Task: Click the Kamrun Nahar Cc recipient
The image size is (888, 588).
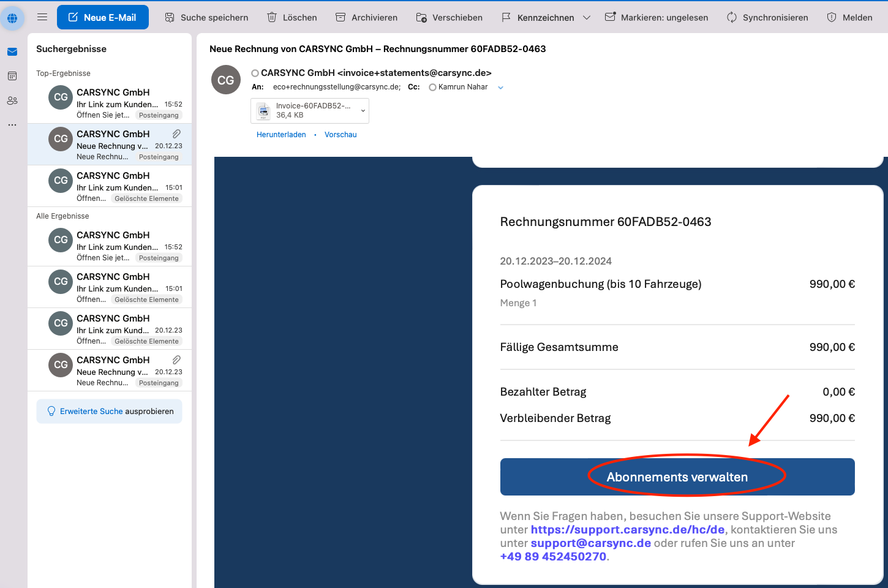Action: click(463, 87)
